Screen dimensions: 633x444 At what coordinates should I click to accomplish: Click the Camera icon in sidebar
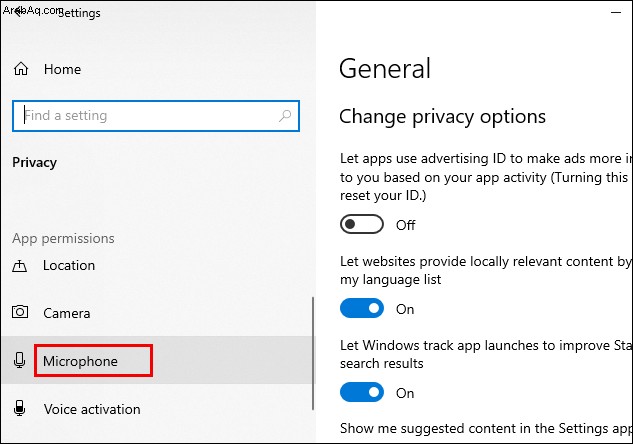(20, 312)
